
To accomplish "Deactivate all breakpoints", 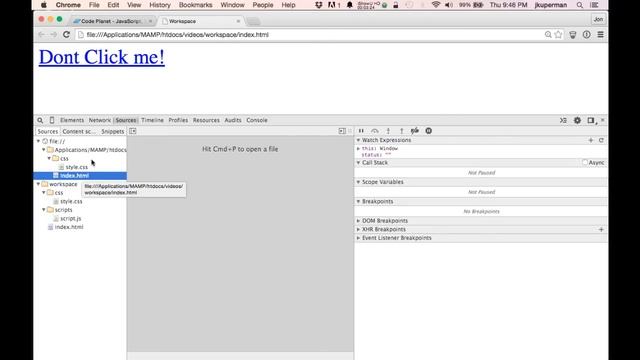I will pos(415,131).
